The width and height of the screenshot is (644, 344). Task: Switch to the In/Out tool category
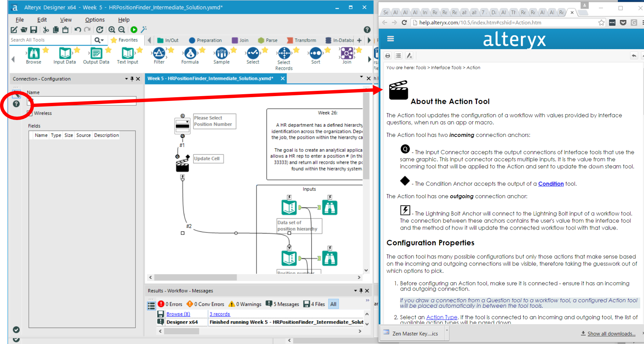tap(168, 40)
